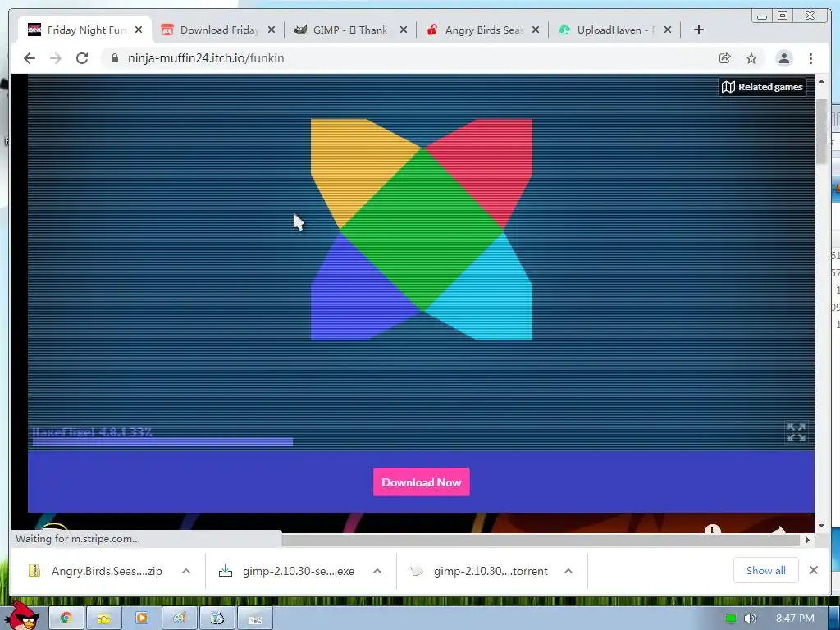Close the Download Friday tab
The width and height of the screenshot is (840, 630).
coord(272,30)
